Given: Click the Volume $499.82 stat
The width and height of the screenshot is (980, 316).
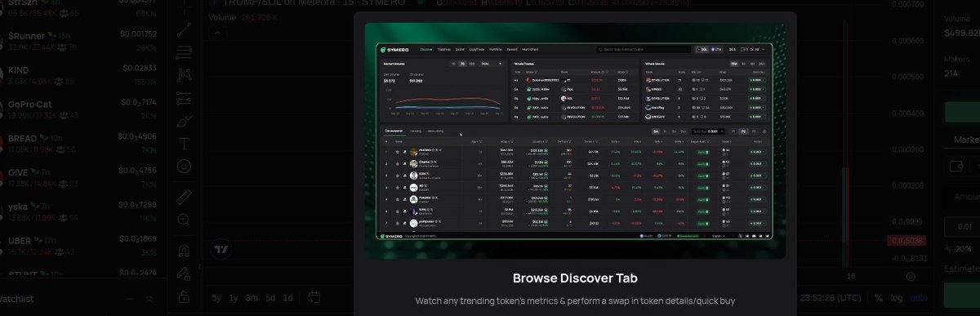Looking at the screenshot, I should (x=961, y=25).
